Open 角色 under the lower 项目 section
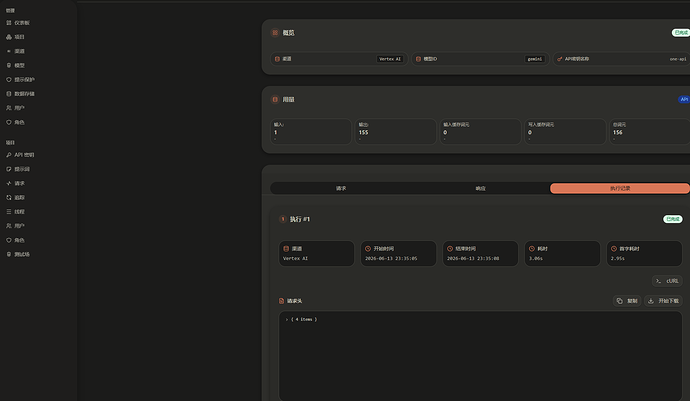This screenshot has width=690, height=401. (15, 240)
